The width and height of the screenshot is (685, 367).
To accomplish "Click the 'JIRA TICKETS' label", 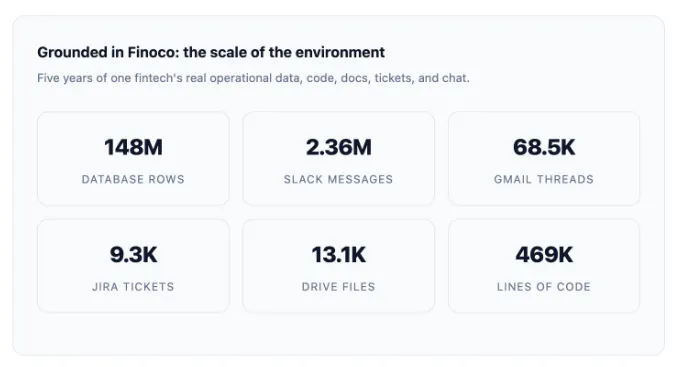I will pyautogui.click(x=133, y=287).
